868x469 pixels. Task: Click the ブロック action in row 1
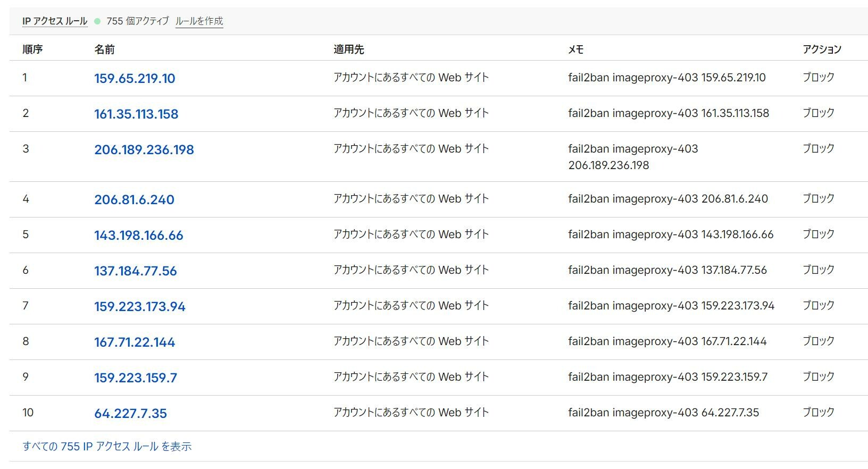[x=818, y=77]
